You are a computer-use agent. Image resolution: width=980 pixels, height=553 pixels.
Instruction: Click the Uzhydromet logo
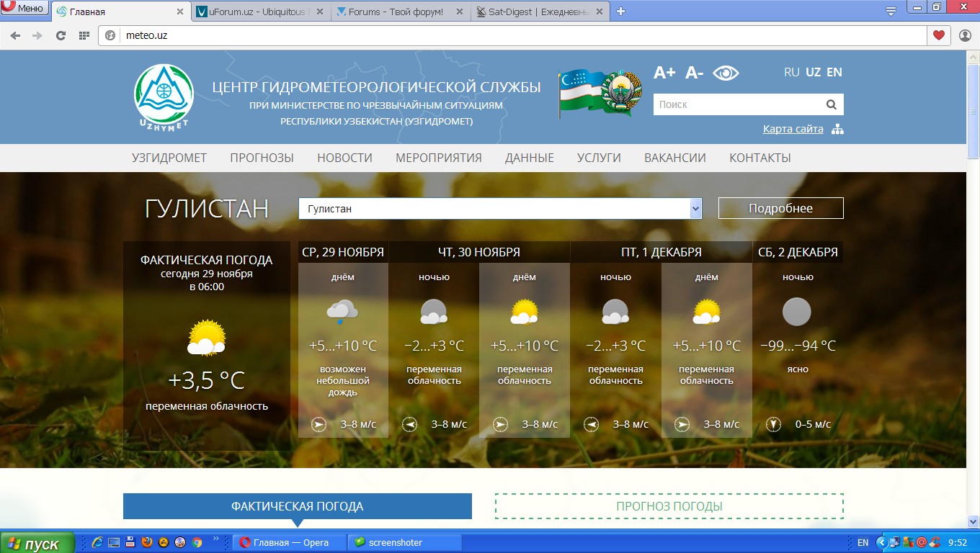(x=164, y=96)
